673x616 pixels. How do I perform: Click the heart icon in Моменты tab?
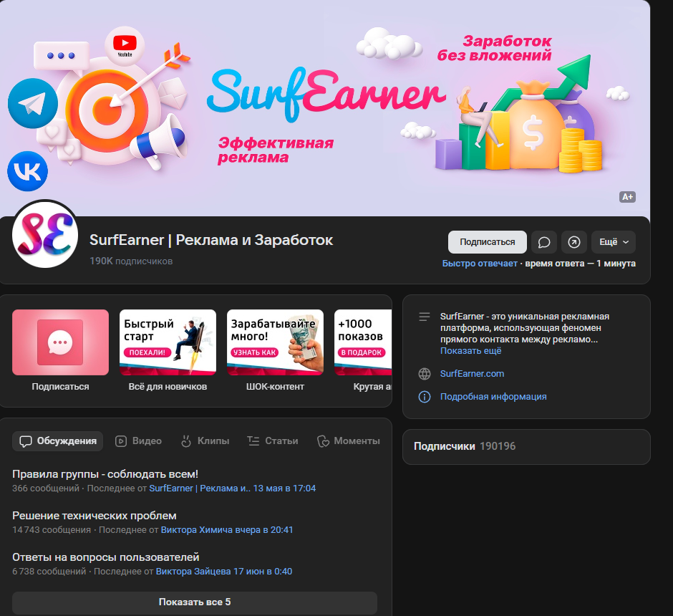[x=323, y=441]
